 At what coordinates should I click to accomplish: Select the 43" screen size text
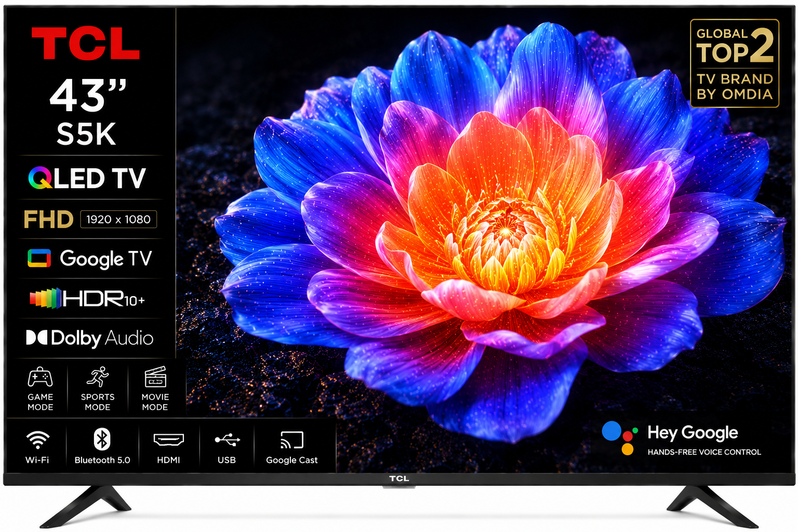(x=88, y=96)
